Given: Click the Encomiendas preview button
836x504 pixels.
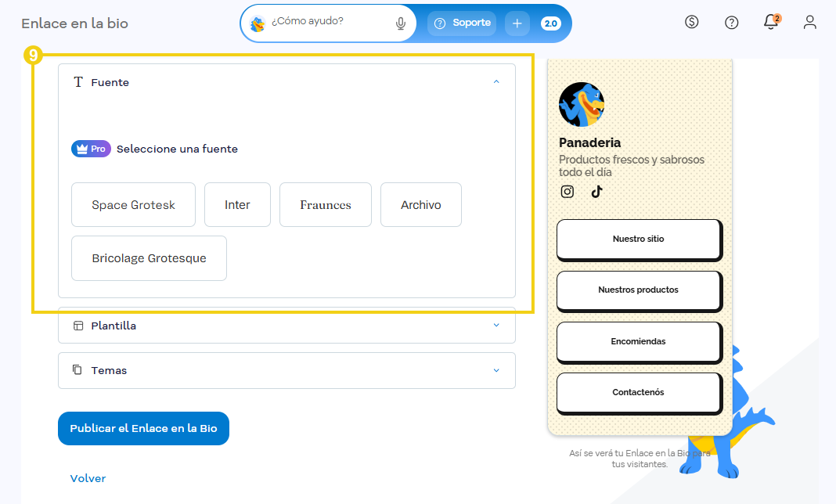Looking at the screenshot, I should tap(639, 341).
